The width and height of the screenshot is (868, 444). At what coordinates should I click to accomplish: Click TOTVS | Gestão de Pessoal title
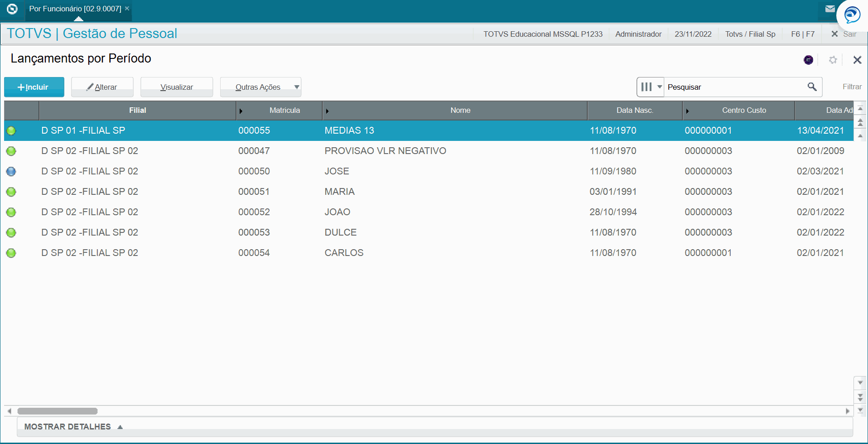coord(92,34)
